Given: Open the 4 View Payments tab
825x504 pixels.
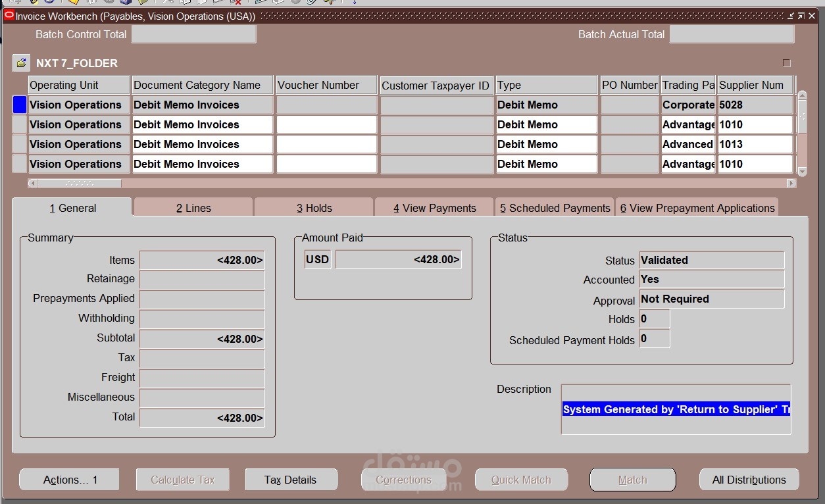Looking at the screenshot, I should coord(434,208).
